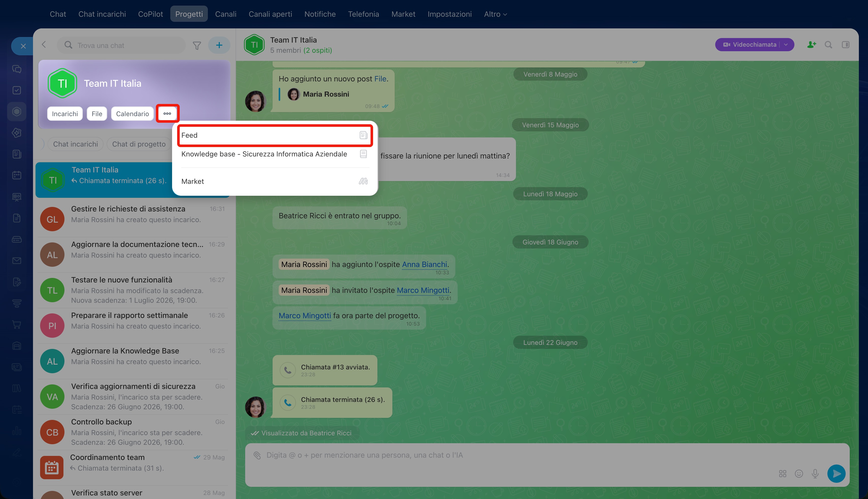
Task: Attach a file with the paperclip icon
Action: [257, 455]
